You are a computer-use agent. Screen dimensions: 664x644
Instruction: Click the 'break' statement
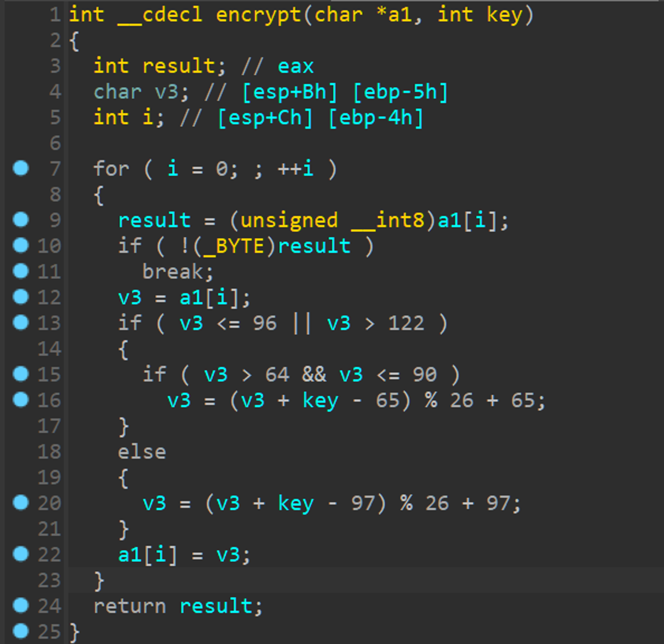172,271
